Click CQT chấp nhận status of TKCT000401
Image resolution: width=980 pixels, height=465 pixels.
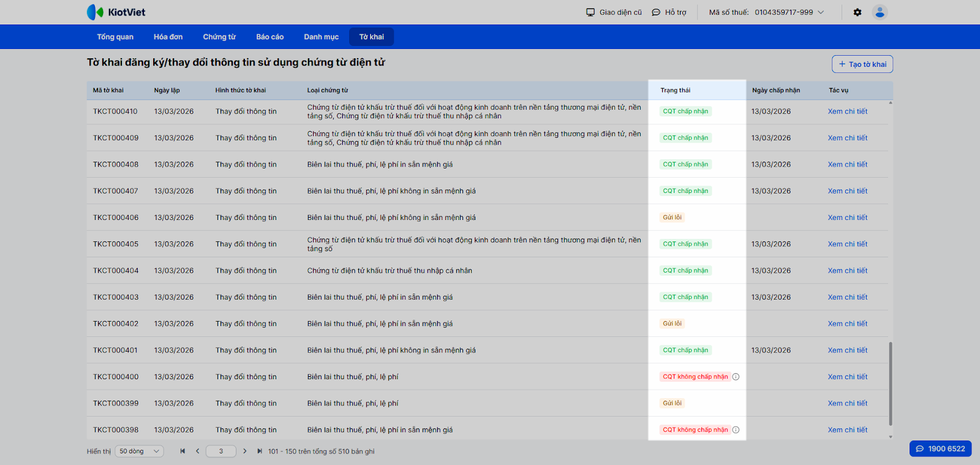coord(685,350)
